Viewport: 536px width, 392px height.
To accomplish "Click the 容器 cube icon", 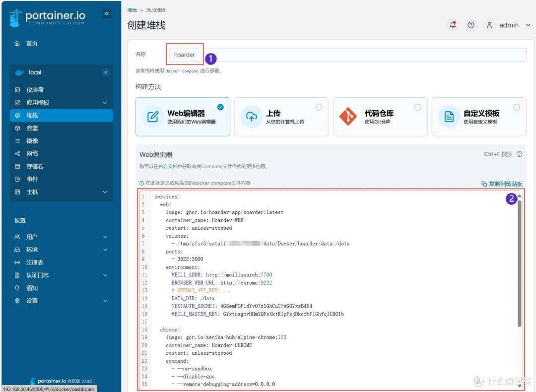I will tap(17, 128).
